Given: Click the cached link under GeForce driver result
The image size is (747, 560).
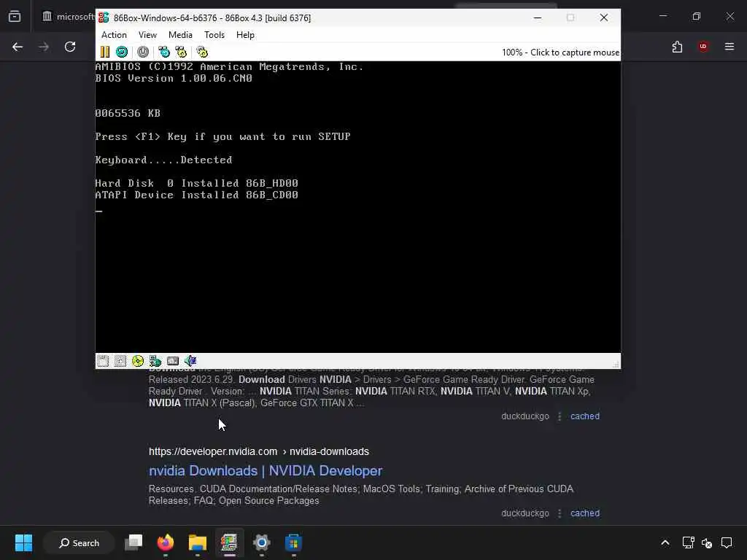Looking at the screenshot, I should pos(585,416).
